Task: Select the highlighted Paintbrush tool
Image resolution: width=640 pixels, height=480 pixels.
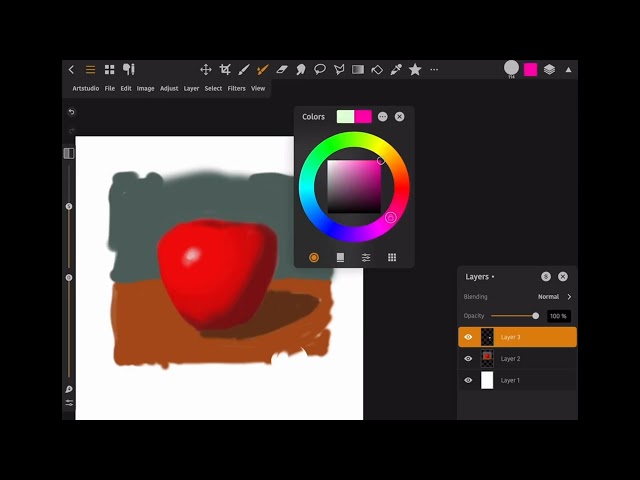Action: tap(263, 69)
